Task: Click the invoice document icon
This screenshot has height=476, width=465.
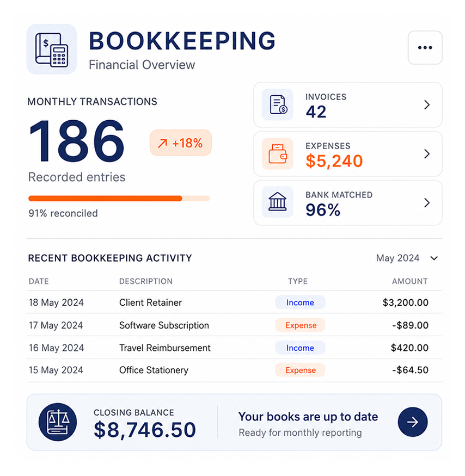Action: (x=278, y=104)
